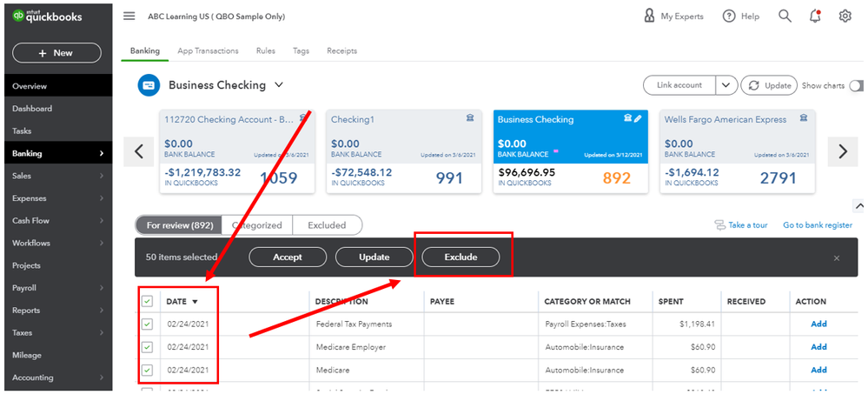
Task: Click the DESCRIPTION column header
Action: pos(341,302)
